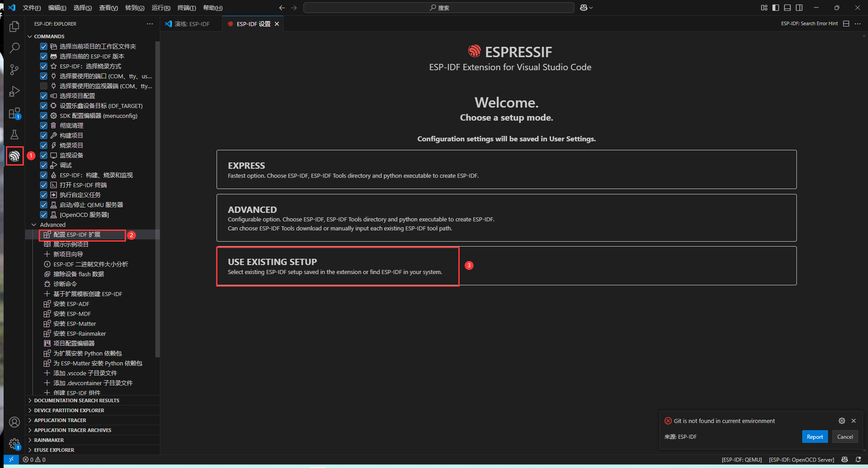Expand the EFUSE EXPLORER section
Image resolution: width=868 pixels, height=468 pixels.
point(92,450)
